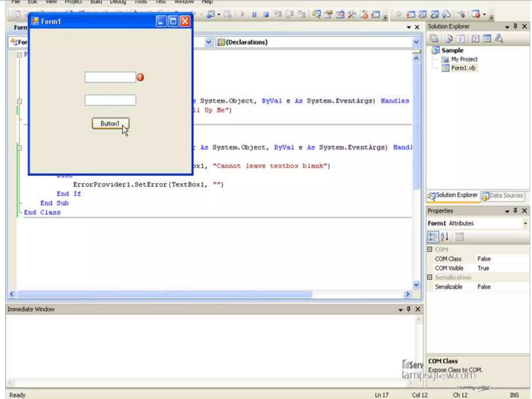
Task: Click the Breakpoints window toolbar icon
Action: [x=476, y=14]
